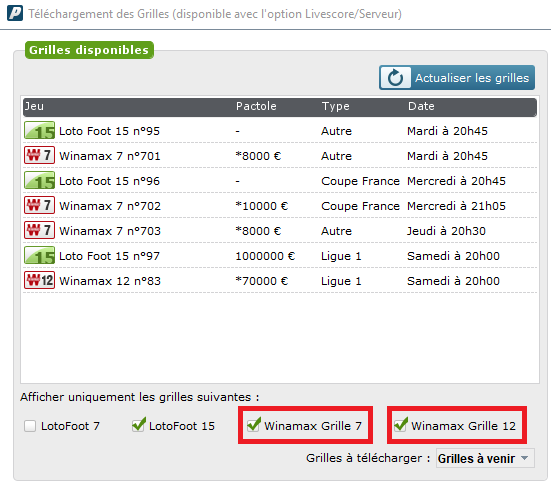Click the Winamax 7 n°703 icon

coord(39,231)
